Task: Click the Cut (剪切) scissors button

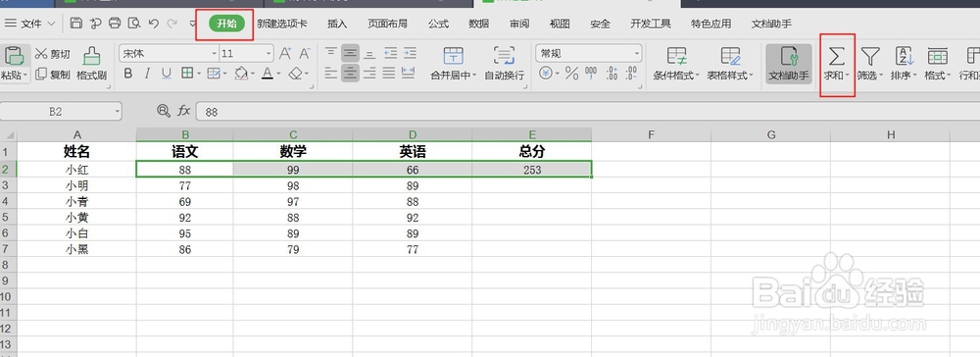Action: [x=53, y=54]
